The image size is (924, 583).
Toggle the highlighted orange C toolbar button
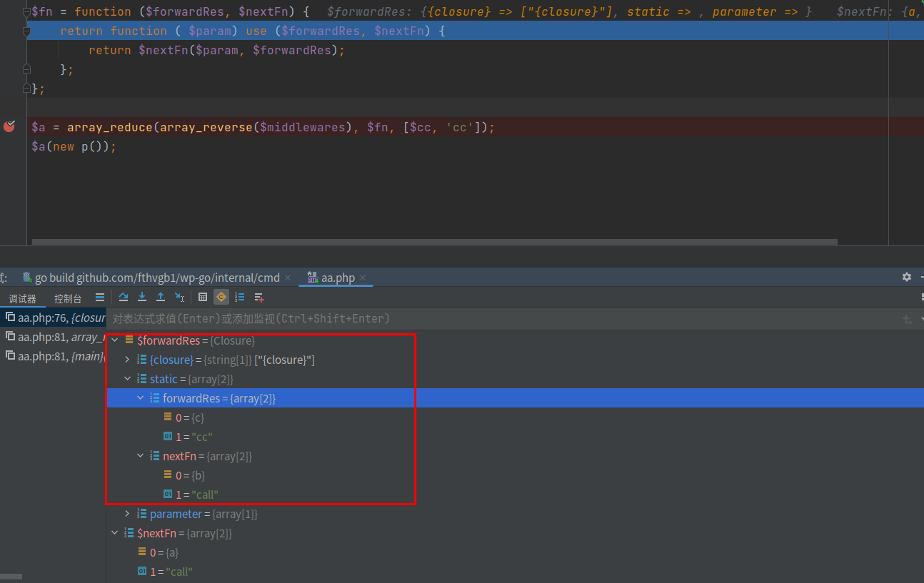click(x=221, y=298)
